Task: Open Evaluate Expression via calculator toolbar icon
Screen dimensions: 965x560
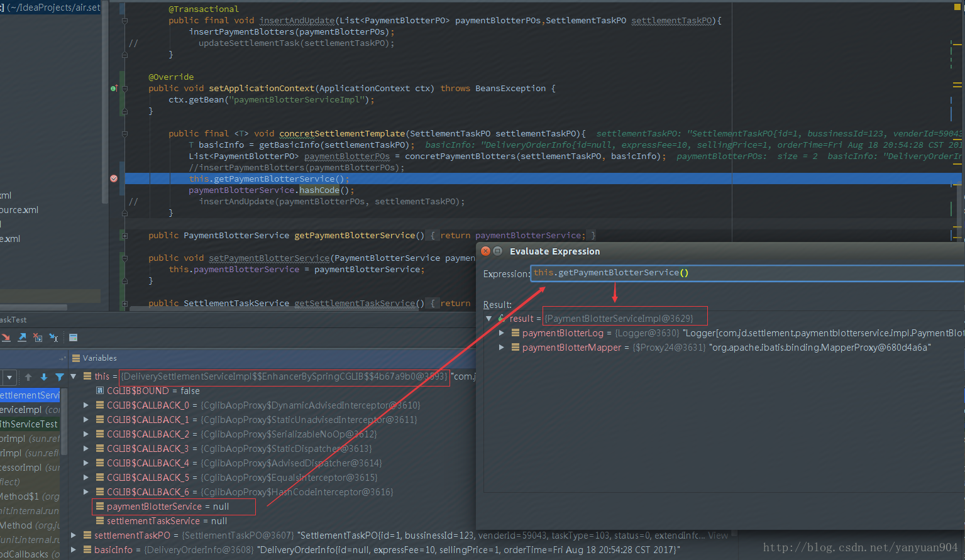Action: click(x=73, y=338)
